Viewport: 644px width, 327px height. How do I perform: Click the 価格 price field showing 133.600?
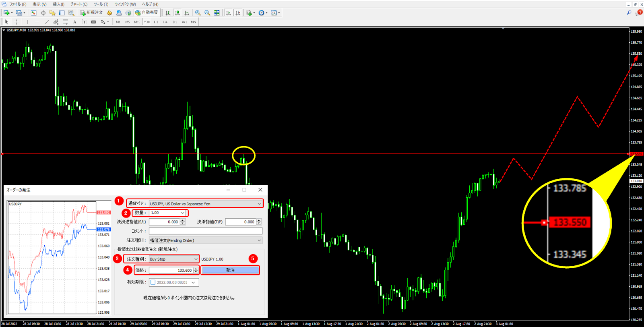(171, 270)
